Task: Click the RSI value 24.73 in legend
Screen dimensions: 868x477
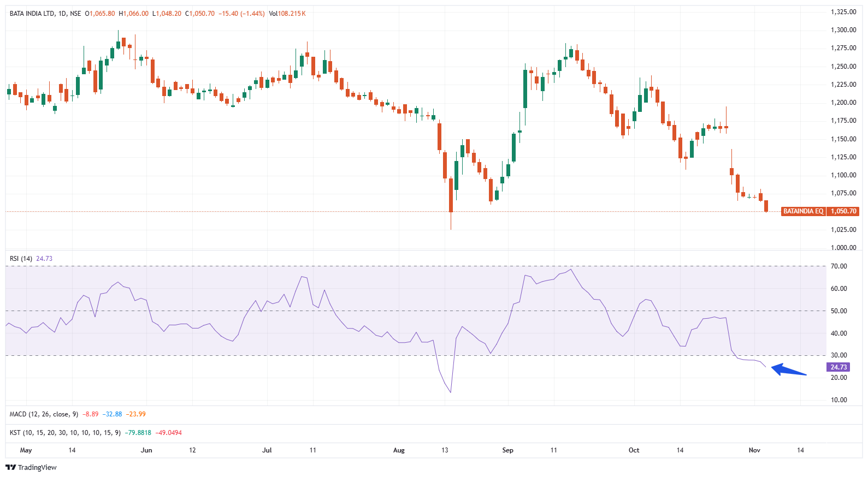Action: click(x=44, y=259)
